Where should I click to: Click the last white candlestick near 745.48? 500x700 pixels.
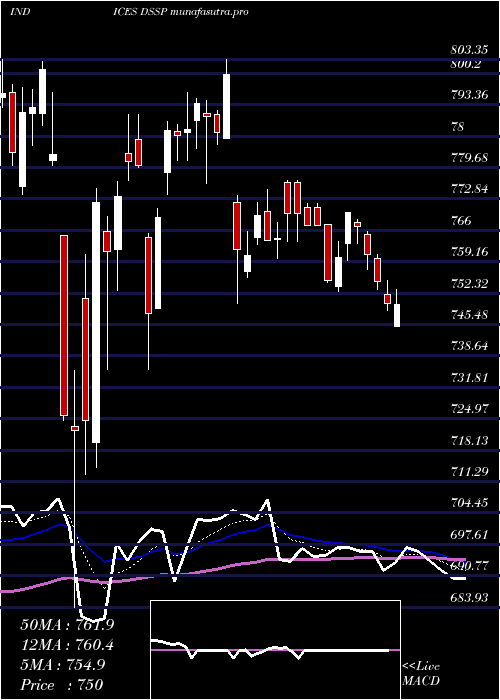click(x=396, y=315)
